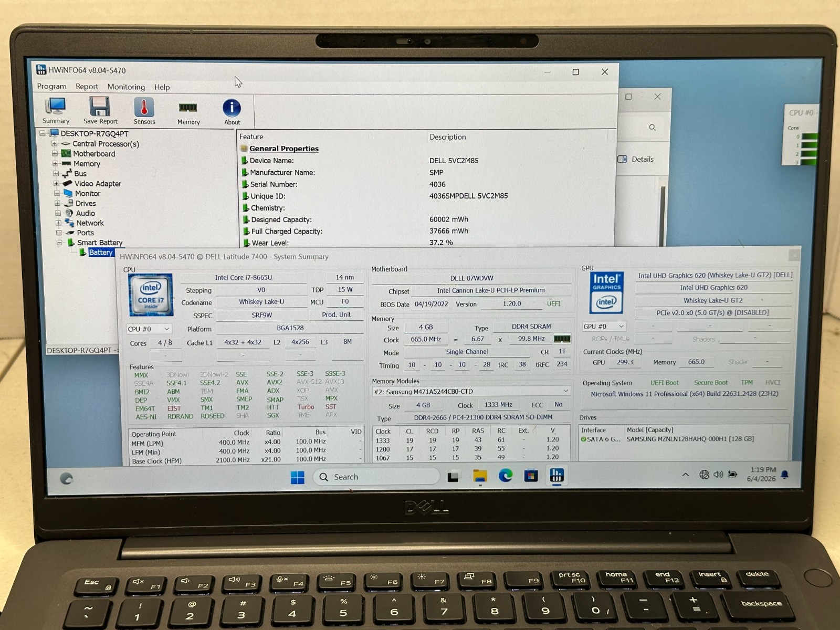Screen dimensions: 840x630
Task: Select Audio in the tree
Action: pos(86,213)
